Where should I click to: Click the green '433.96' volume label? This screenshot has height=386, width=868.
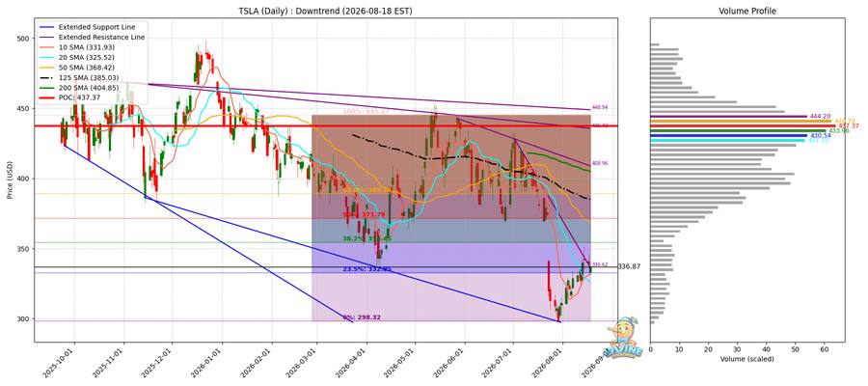pos(839,130)
